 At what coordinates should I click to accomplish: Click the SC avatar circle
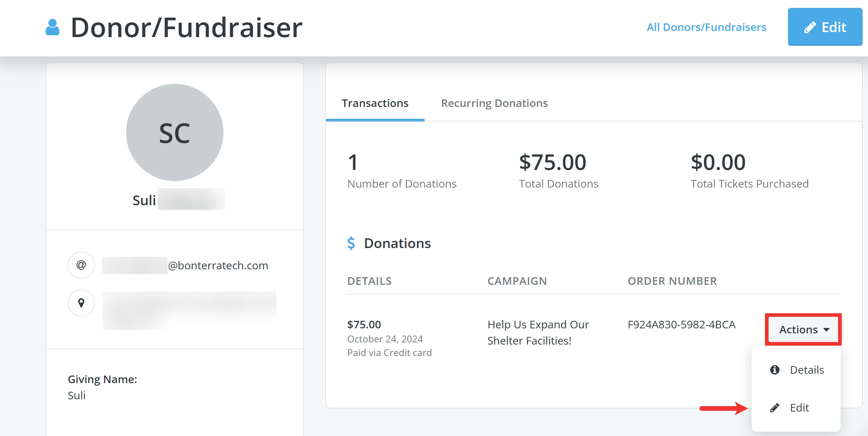(174, 132)
